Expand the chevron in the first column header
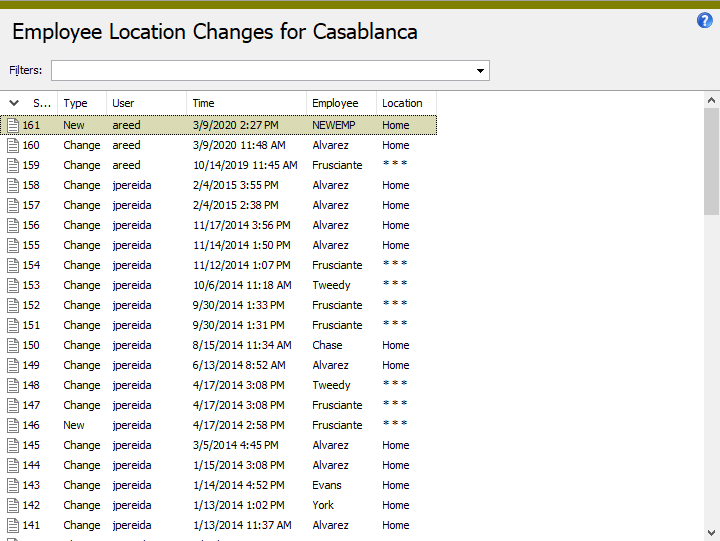This screenshot has height=541, width=720. (x=14, y=103)
